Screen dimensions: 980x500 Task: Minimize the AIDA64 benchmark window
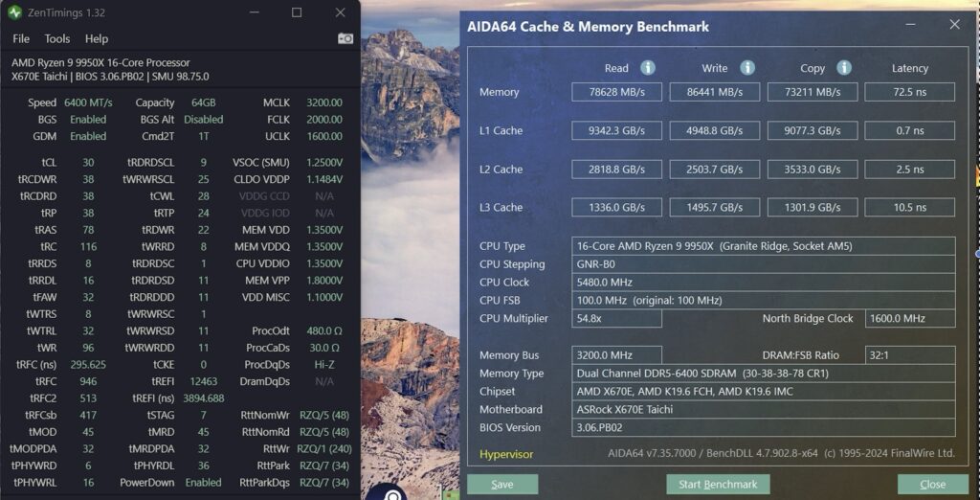click(x=911, y=24)
